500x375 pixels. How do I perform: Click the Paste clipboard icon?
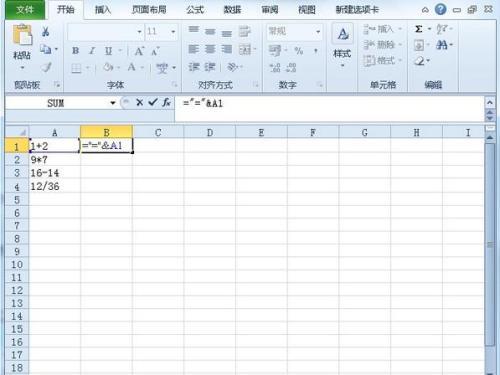[22, 35]
